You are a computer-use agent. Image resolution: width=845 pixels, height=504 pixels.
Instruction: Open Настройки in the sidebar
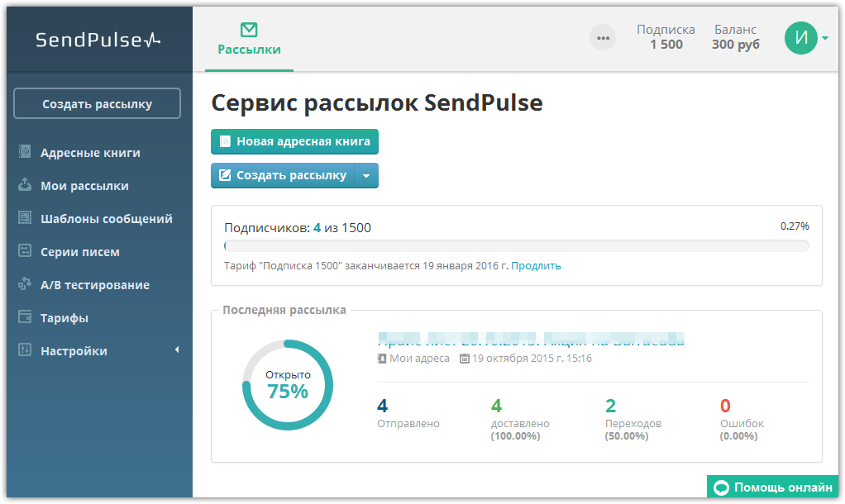pos(74,351)
